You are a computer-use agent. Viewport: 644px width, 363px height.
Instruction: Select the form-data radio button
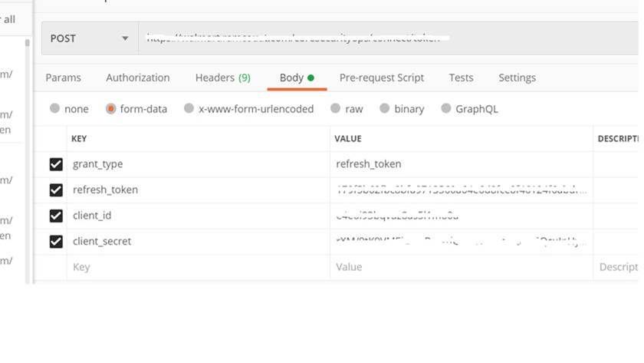(111, 109)
